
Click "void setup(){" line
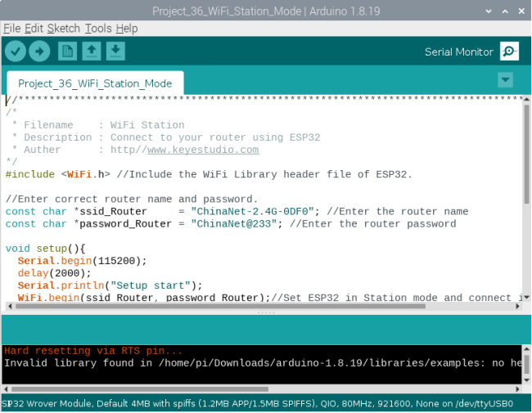[46, 248]
